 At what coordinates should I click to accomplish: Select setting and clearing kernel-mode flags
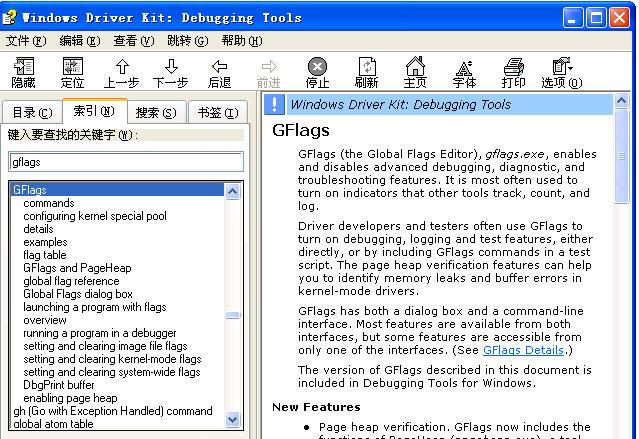click(x=112, y=359)
